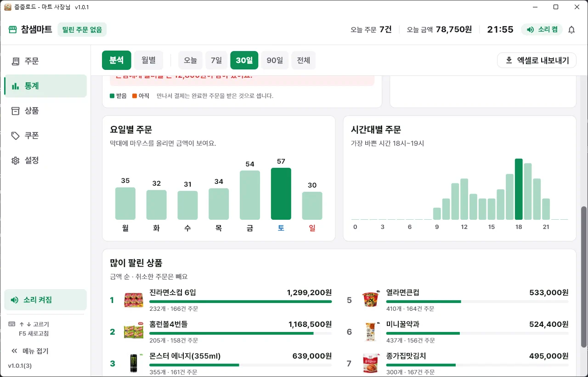Click the 진라면소컵 6입 sales progress bar

[x=241, y=302]
